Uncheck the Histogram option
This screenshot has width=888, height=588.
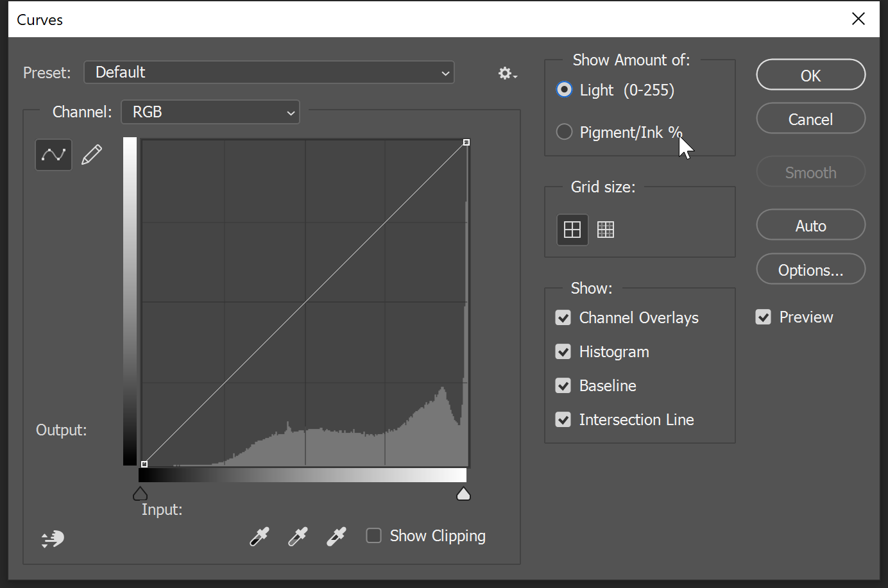tap(563, 351)
